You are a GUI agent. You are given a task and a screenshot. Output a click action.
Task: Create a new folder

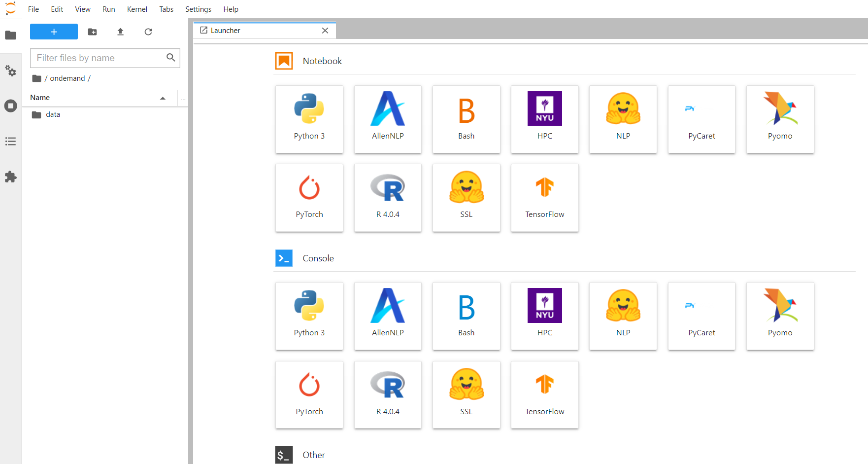pyautogui.click(x=92, y=32)
